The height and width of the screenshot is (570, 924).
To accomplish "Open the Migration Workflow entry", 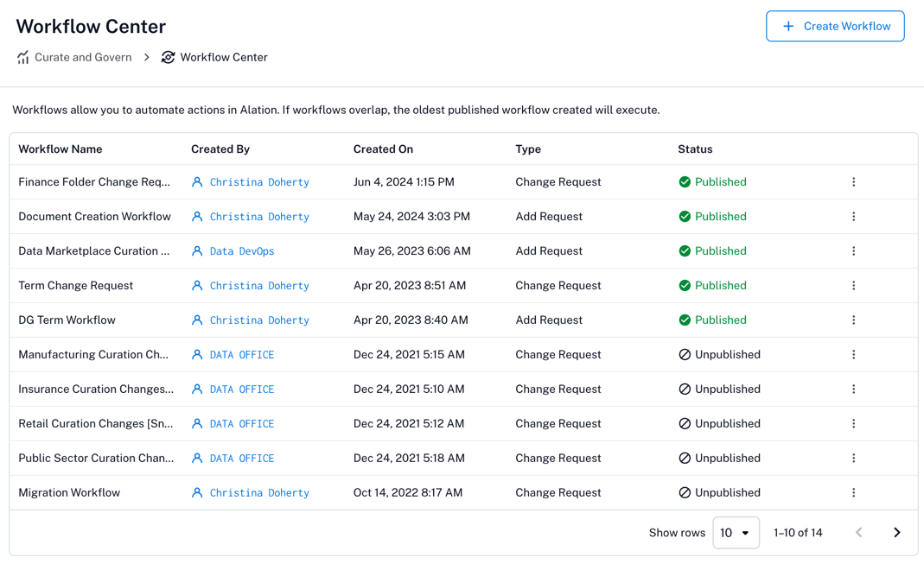I will click(x=69, y=493).
